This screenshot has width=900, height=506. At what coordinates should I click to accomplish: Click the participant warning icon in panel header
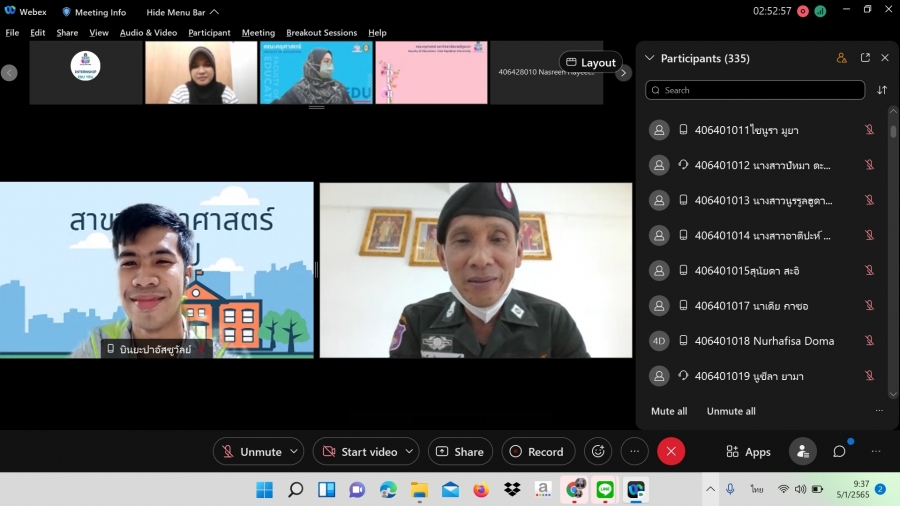(842, 58)
